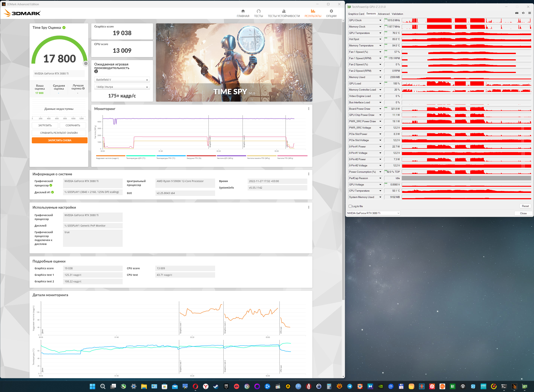Switch to the Advanced tab in GPU-Z

(x=383, y=14)
